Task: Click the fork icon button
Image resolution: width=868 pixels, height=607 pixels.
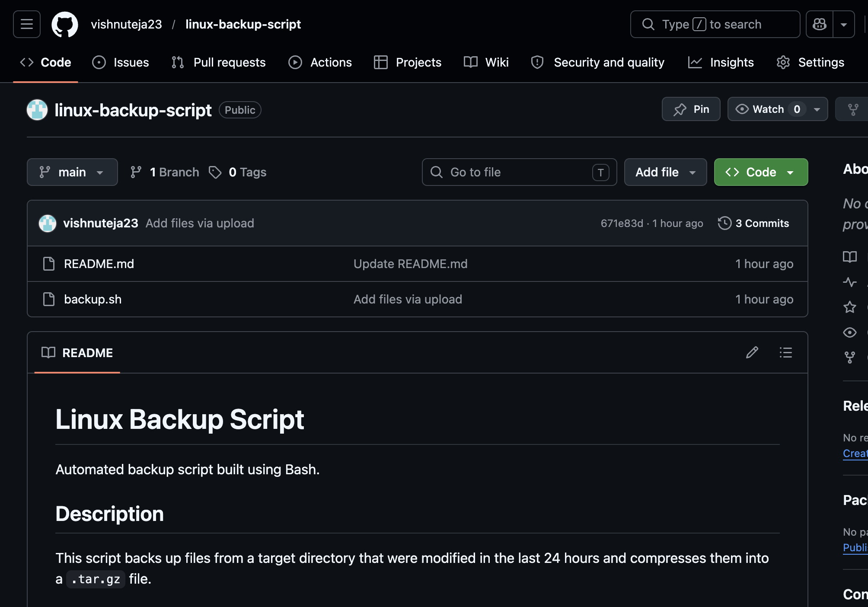Action: (853, 109)
